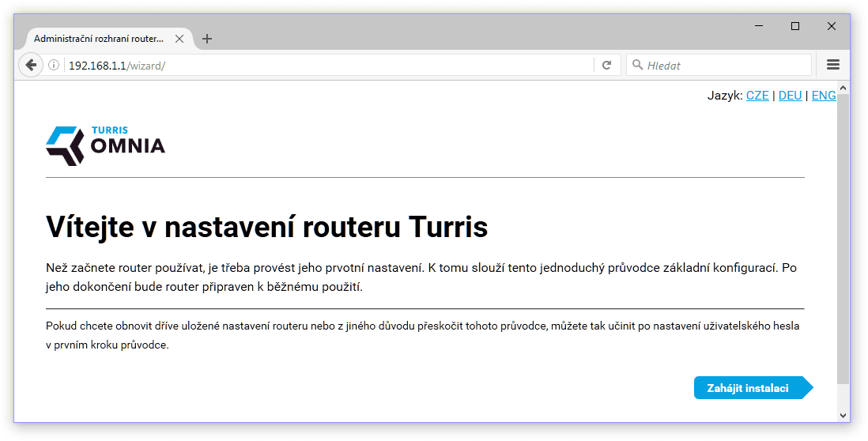This screenshot has width=868, height=441.
Task: Click the vertical scrollbar thumb
Action: coord(843,239)
